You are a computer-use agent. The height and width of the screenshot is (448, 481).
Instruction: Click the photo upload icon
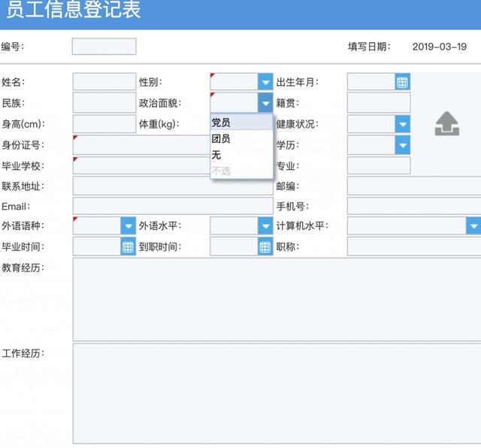point(447,124)
